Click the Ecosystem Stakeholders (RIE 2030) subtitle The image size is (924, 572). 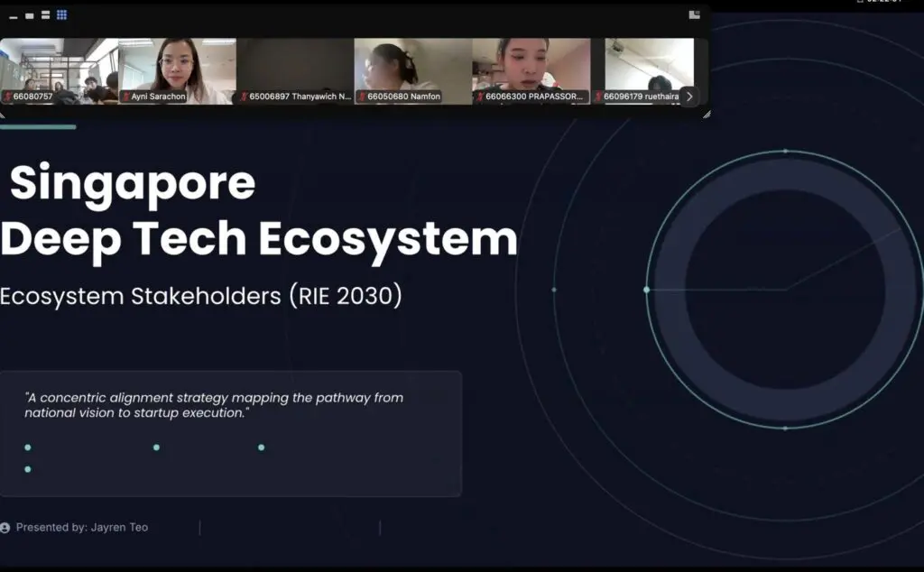click(x=200, y=296)
